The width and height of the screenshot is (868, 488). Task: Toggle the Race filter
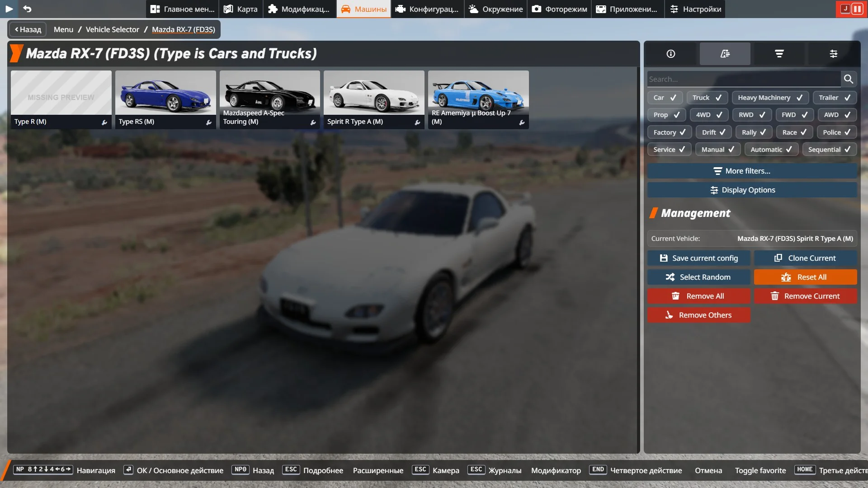point(795,132)
